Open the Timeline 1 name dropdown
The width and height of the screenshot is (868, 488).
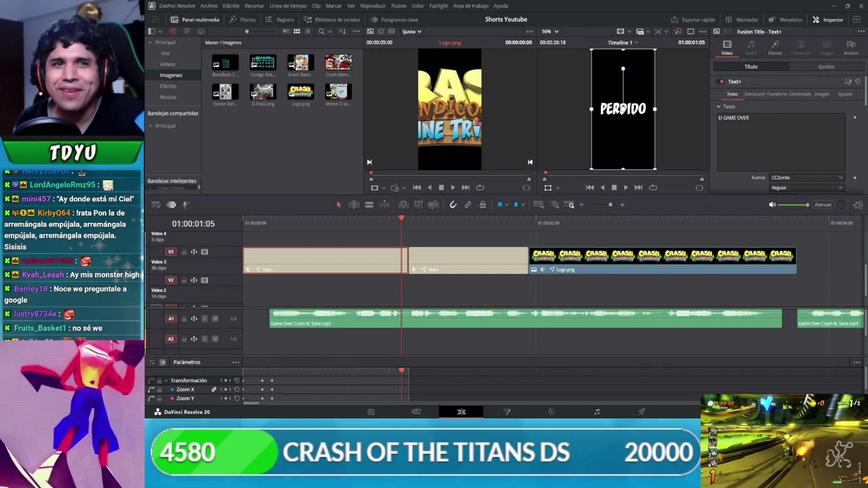[623, 43]
